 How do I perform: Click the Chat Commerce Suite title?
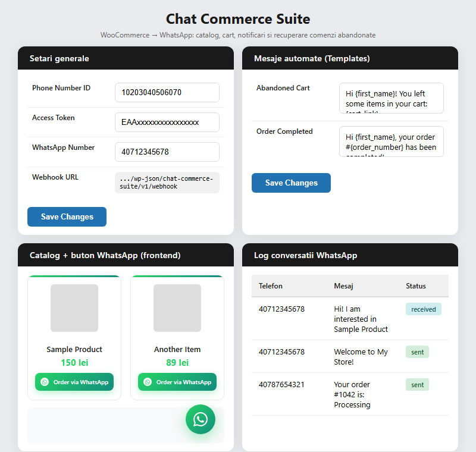[x=238, y=19]
